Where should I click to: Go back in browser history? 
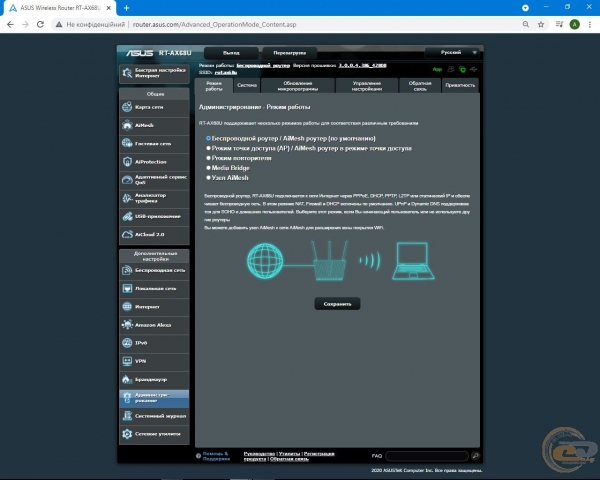(x=10, y=24)
